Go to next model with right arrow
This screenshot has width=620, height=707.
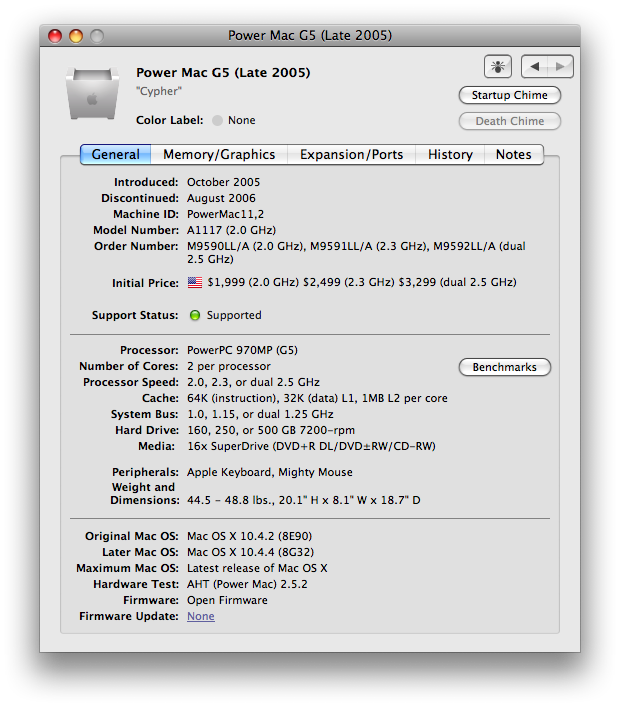(560, 67)
